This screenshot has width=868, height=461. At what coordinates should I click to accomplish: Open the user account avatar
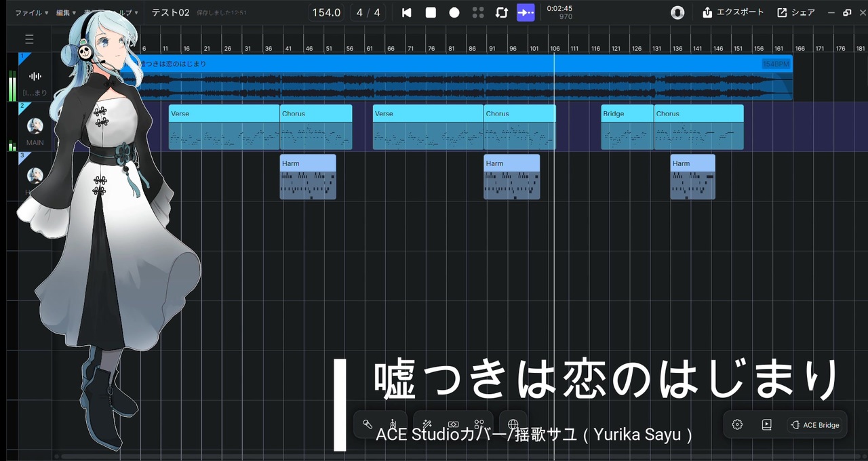(x=677, y=13)
